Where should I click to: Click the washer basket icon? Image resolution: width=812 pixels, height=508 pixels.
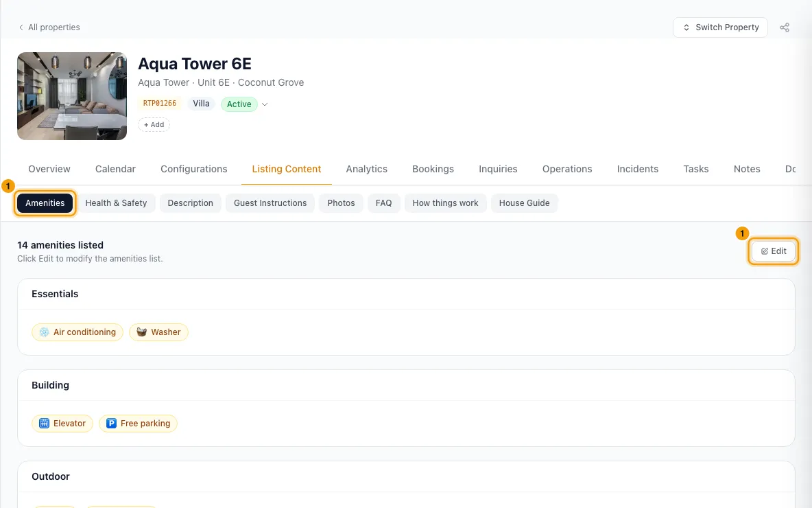pyautogui.click(x=141, y=332)
